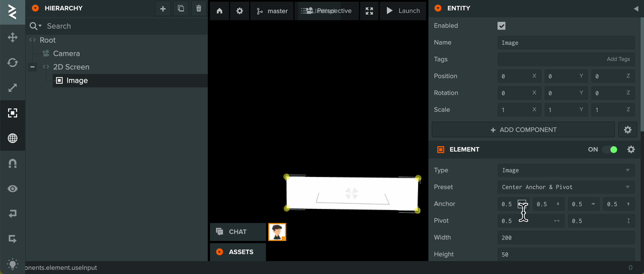This screenshot has width=644, height=274.
Task: Edit the second Anchor value field
Action: pos(549,204)
